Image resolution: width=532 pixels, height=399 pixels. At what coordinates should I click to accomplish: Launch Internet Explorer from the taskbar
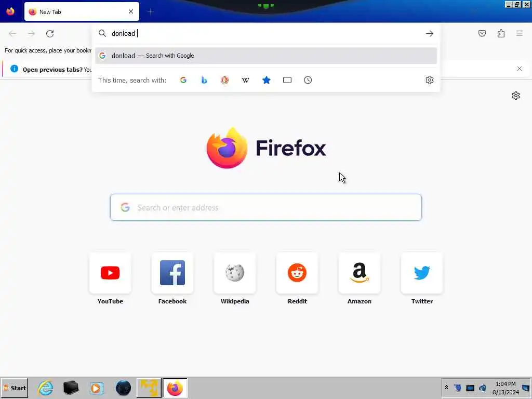pos(46,388)
